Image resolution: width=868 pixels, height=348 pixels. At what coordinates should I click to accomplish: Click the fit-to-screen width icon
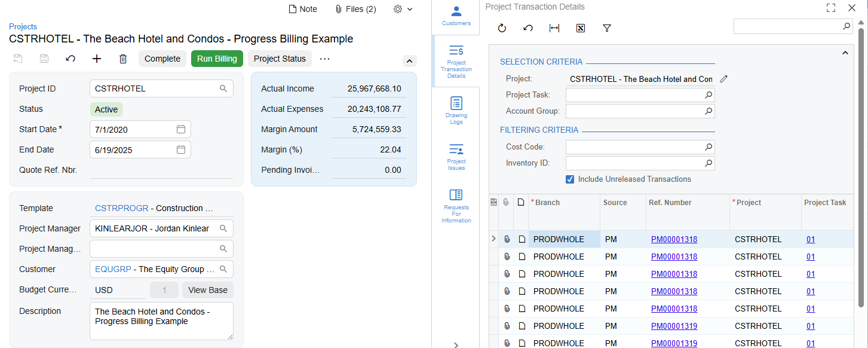tap(554, 28)
